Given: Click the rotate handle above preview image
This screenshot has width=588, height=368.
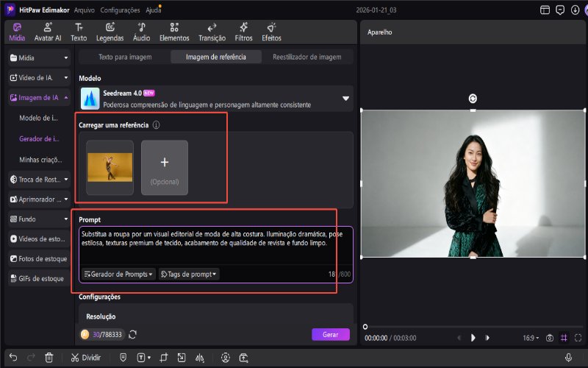Looking at the screenshot, I should click(473, 99).
